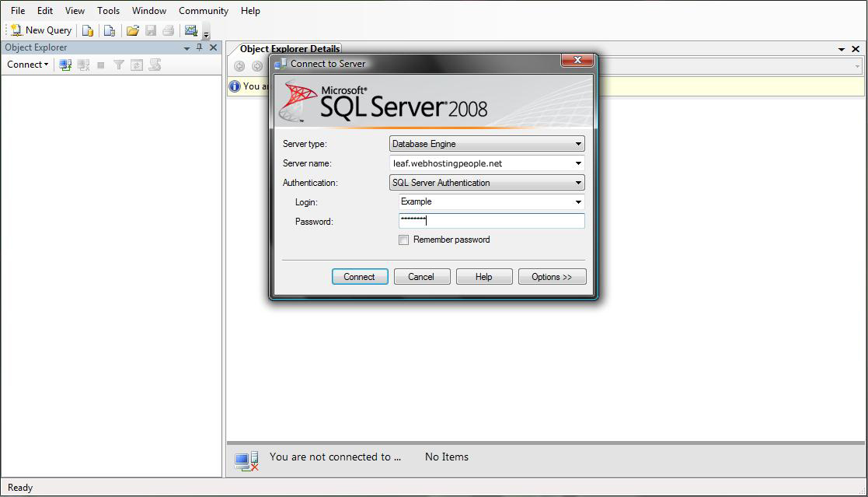Viewport: 868px width, 497px height.
Task: Close the Object Explorer panel
Action: tap(213, 47)
